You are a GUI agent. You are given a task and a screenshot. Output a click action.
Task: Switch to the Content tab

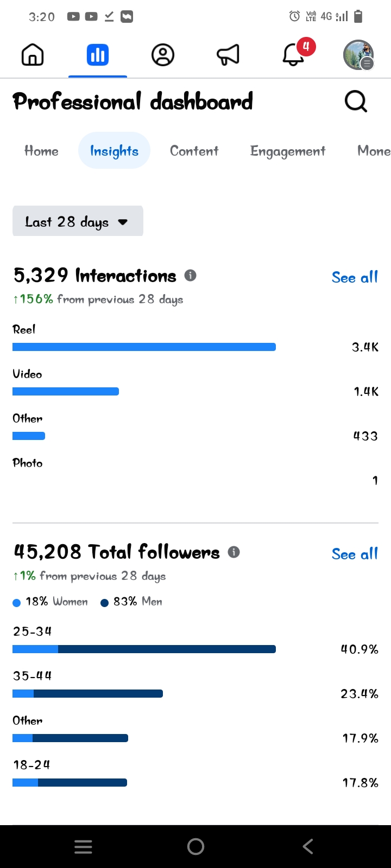pyautogui.click(x=194, y=151)
